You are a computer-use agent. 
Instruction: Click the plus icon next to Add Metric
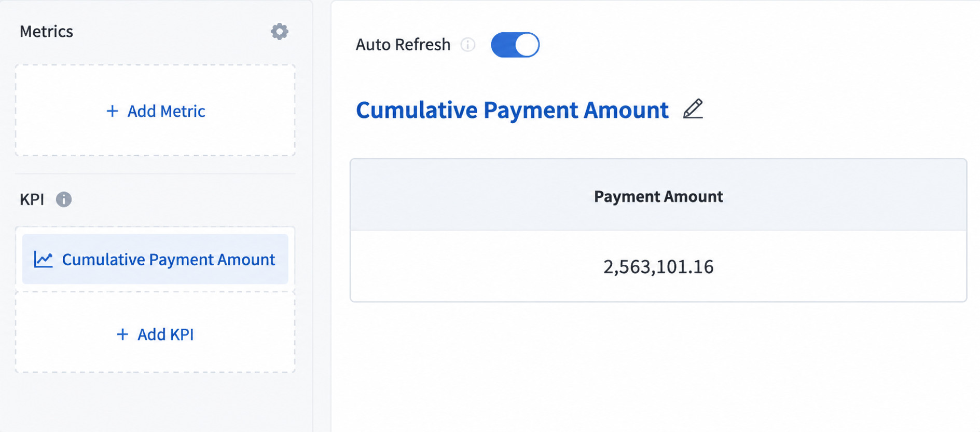(112, 111)
